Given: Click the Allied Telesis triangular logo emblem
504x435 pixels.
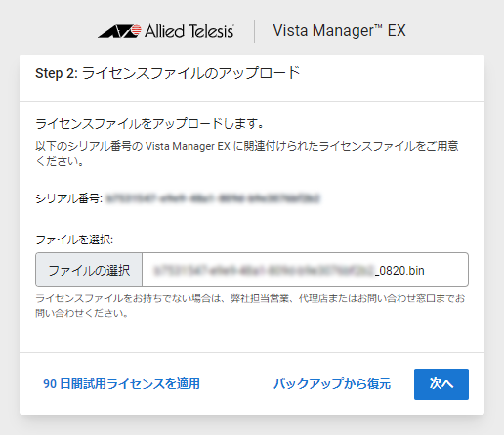Looking at the screenshot, I should pyautogui.click(x=119, y=31).
